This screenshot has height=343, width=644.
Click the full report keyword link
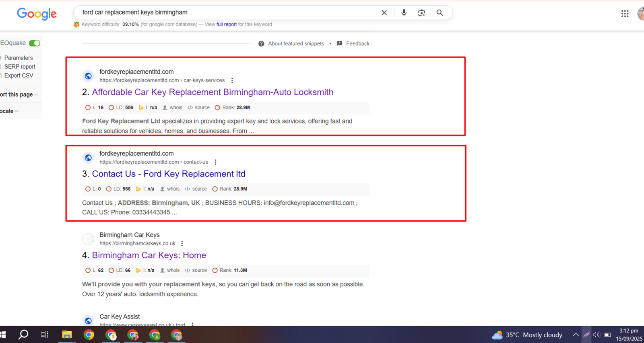(x=227, y=25)
